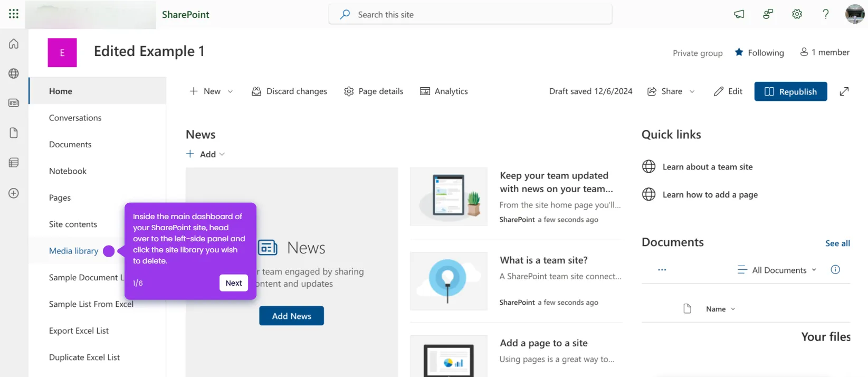
Task: Open the Settings gear icon
Action: click(x=797, y=14)
